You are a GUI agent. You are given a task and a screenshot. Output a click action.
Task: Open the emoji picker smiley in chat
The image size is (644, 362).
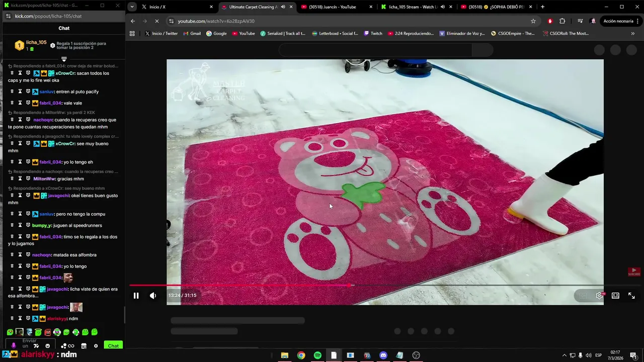(48, 346)
